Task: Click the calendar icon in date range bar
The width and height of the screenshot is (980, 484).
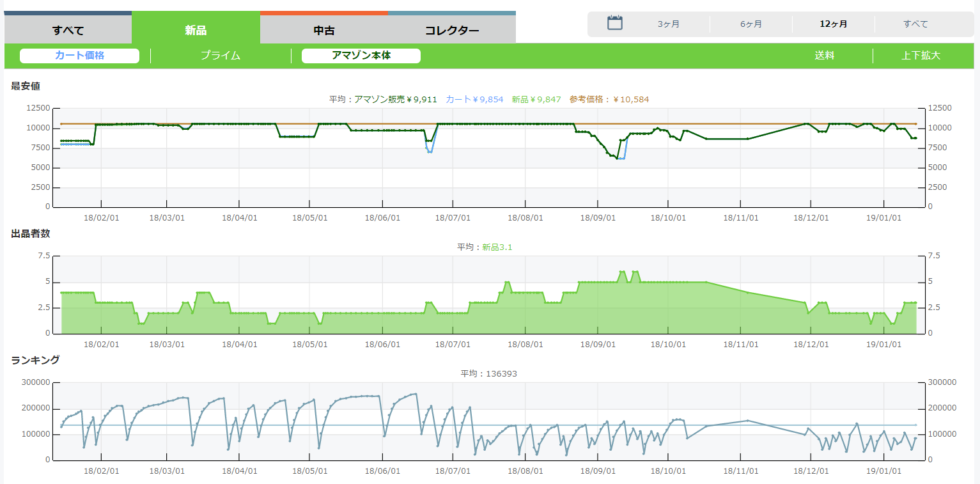Action: (614, 24)
